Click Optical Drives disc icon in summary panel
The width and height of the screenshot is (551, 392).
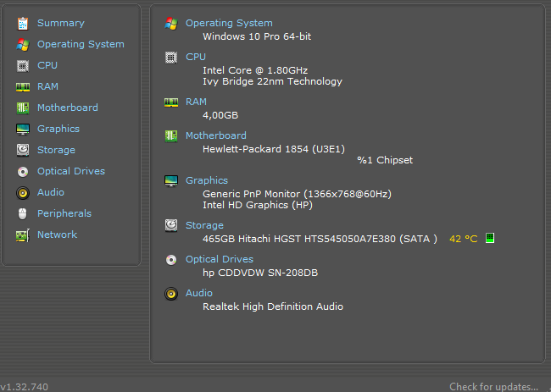(x=171, y=260)
